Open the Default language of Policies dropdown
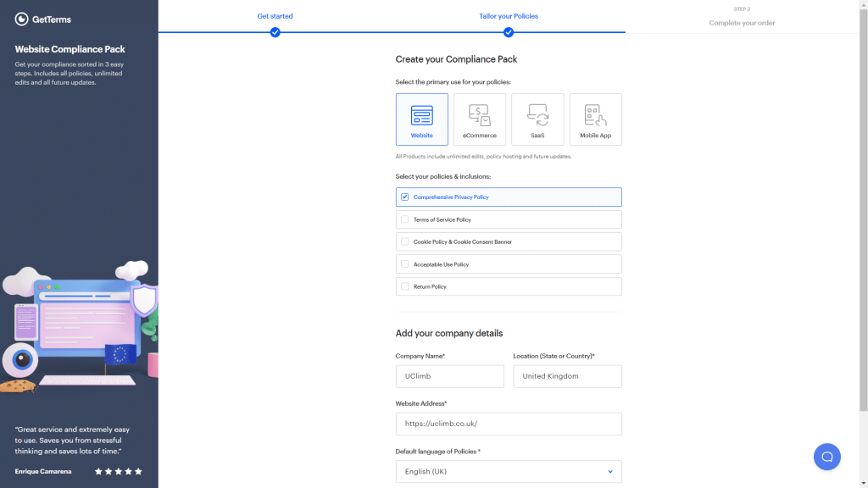 pos(508,471)
